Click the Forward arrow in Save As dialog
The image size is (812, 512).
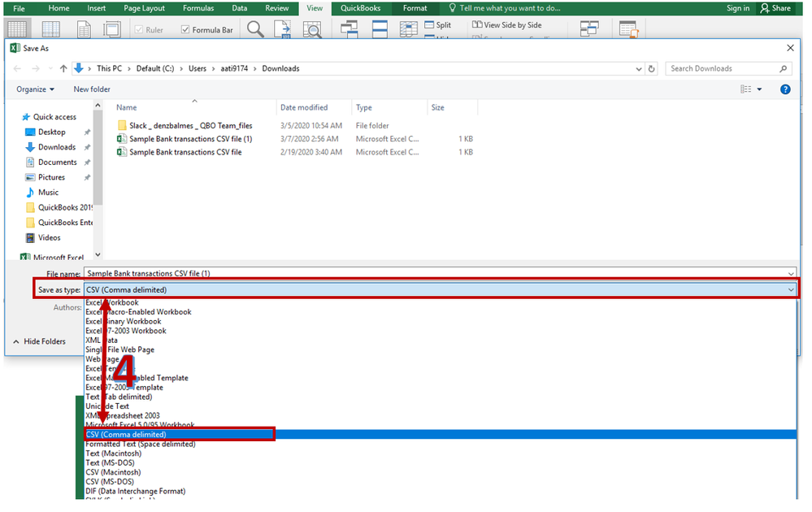35,68
